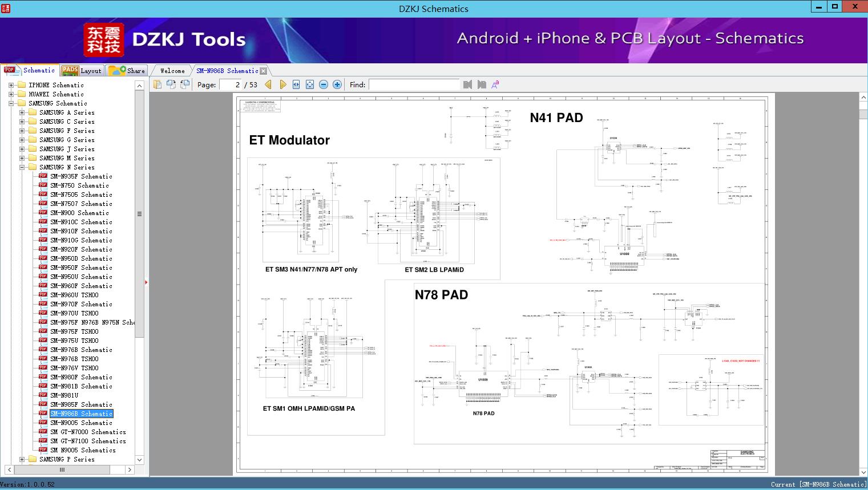Toggle match case search option icon
This screenshot has width=868, height=490.
pyautogui.click(x=495, y=84)
